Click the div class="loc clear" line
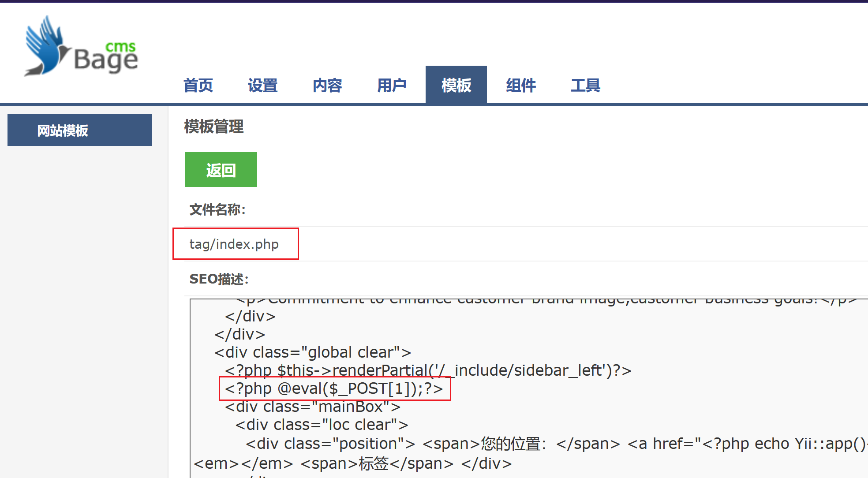The width and height of the screenshot is (868, 478). [322, 425]
